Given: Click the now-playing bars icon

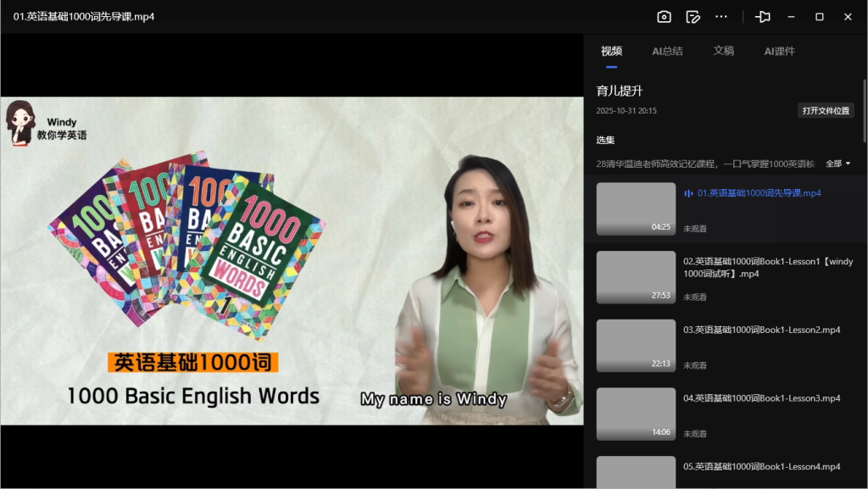Looking at the screenshot, I should [x=688, y=193].
